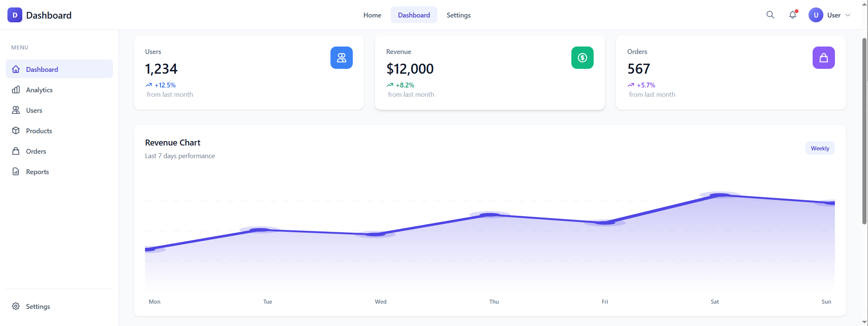Click the vertical page scrollbar thumb
The width and height of the screenshot is (868, 326).
[864, 131]
